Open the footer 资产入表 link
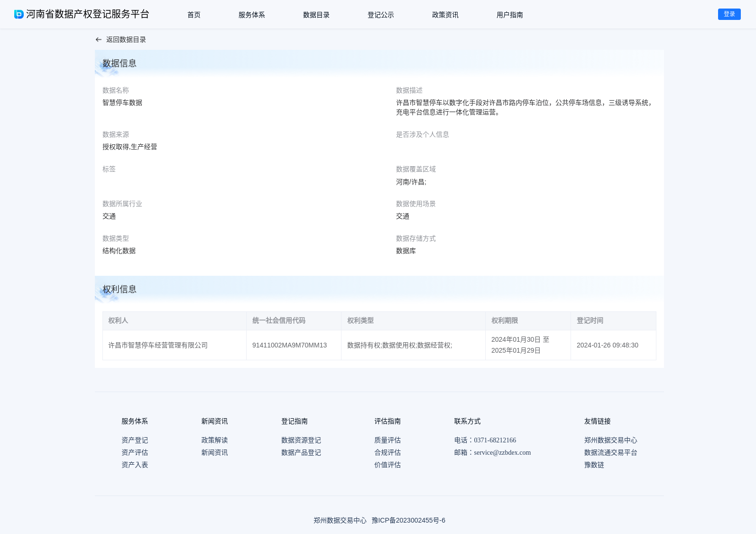756x534 pixels. click(x=135, y=465)
